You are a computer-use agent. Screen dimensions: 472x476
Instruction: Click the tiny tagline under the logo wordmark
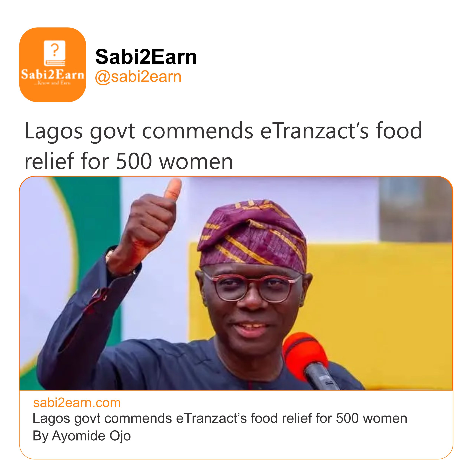pyautogui.click(x=53, y=83)
